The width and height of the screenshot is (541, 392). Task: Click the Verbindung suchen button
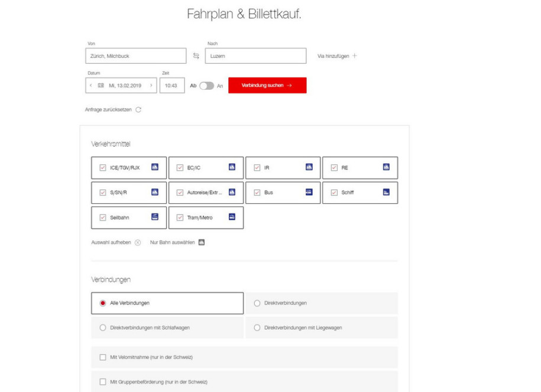coord(267,85)
